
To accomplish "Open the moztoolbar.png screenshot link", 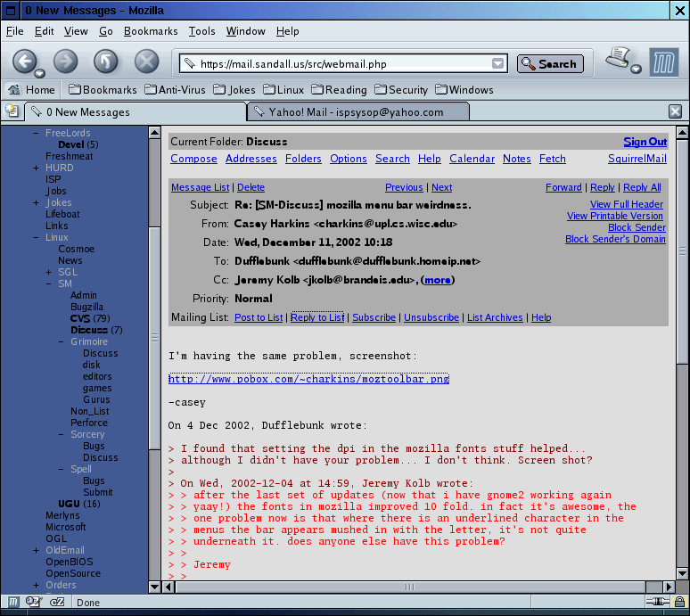I will (308, 379).
